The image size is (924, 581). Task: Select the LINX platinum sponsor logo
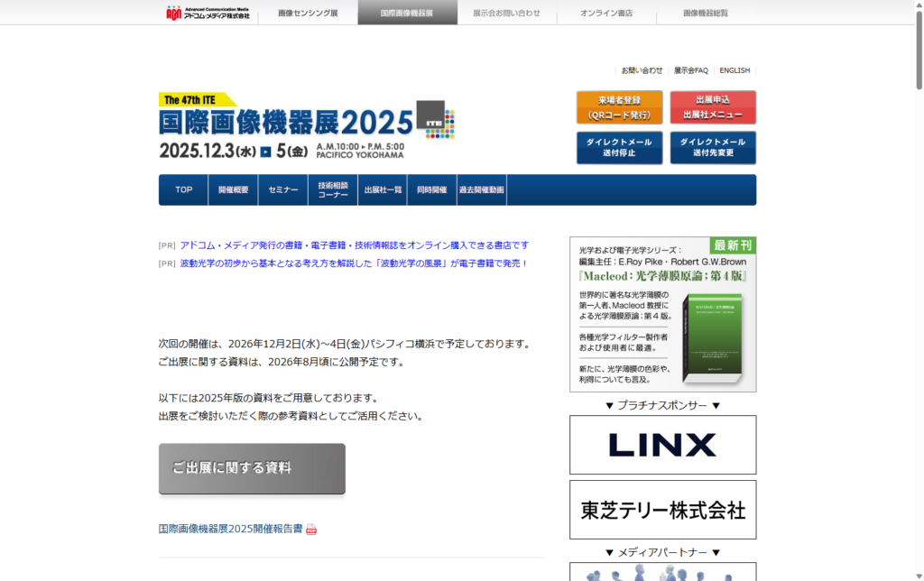[x=662, y=444]
